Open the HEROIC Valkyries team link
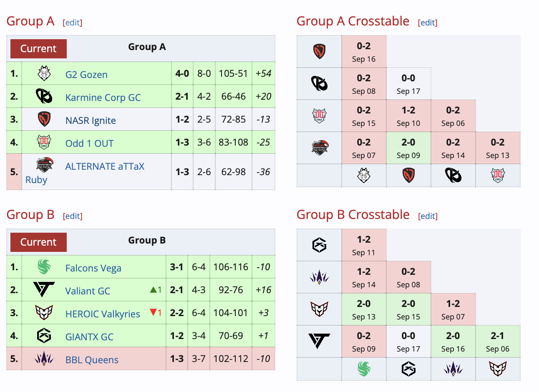Screen dimensions: 539x392 [103, 314]
